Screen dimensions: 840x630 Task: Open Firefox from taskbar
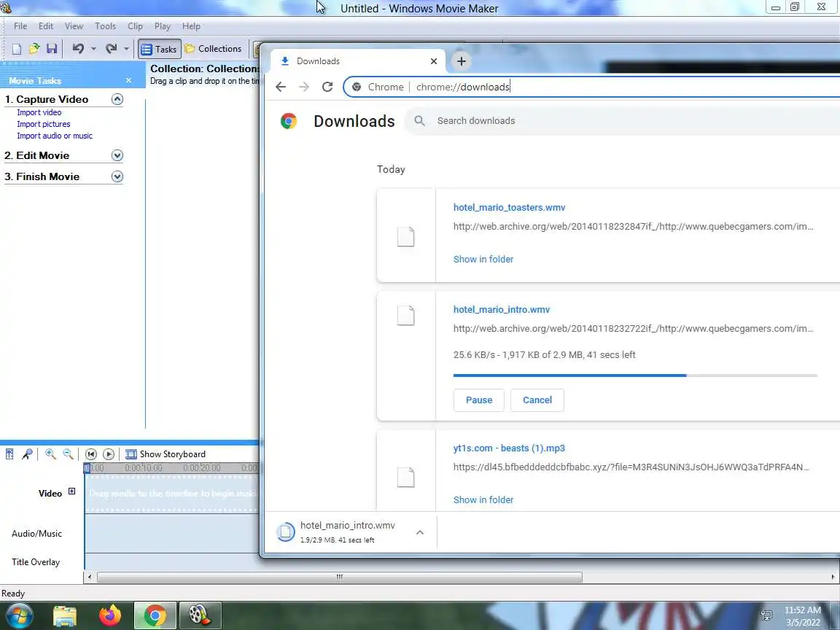coord(110,615)
